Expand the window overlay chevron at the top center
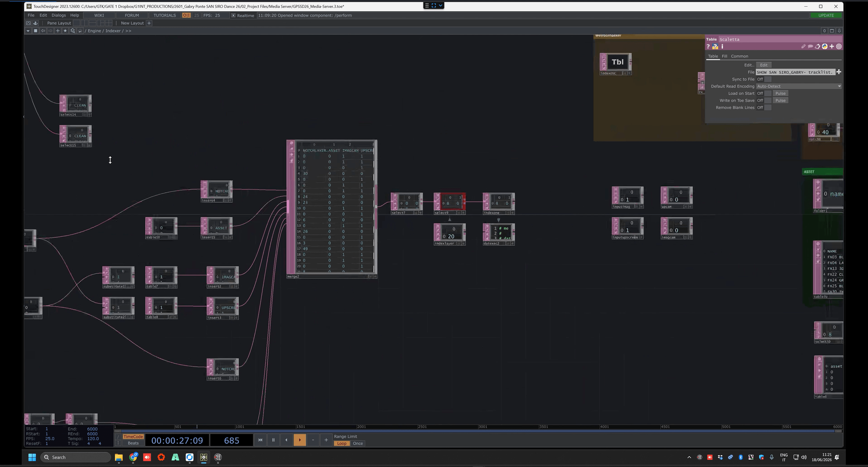This screenshot has width=868, height=467. pos(441,5)
